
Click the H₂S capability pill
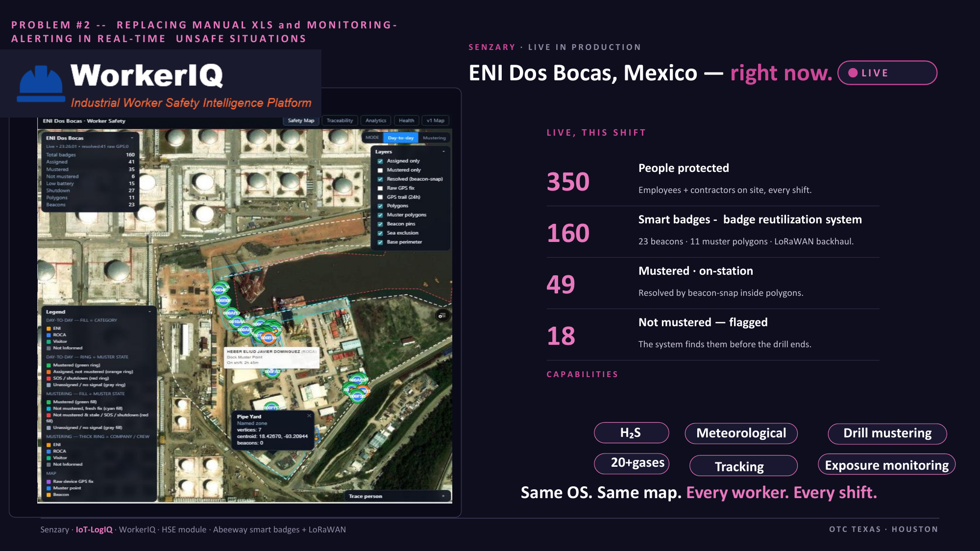(631, 432)
